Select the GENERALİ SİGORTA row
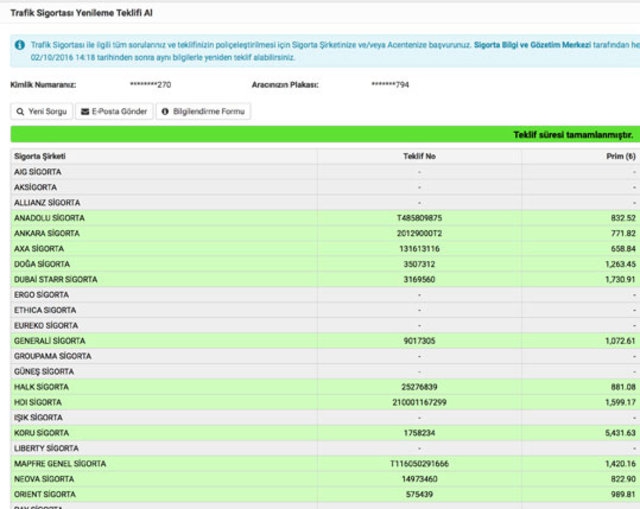The image size is (640, 509). click(x=325, y=341)
